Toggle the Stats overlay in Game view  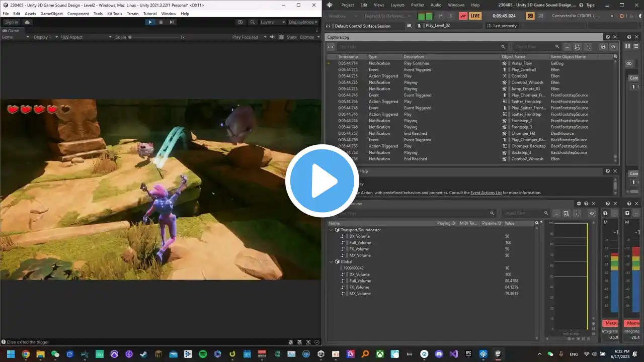point(291,37)
